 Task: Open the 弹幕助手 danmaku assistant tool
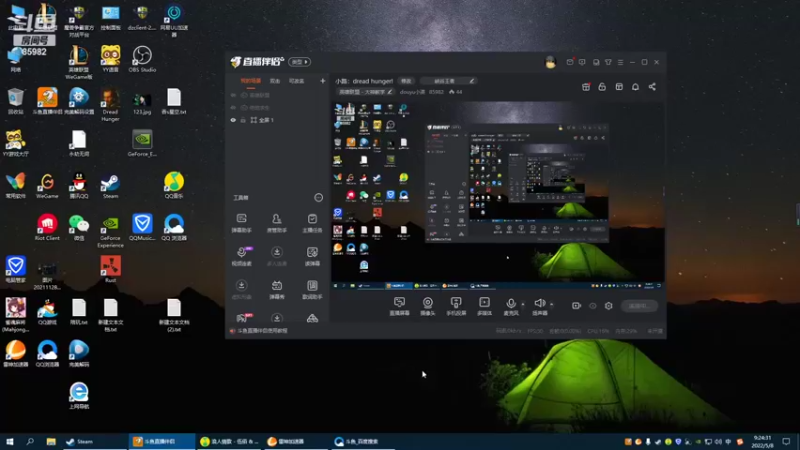click(x=242, y=223)
